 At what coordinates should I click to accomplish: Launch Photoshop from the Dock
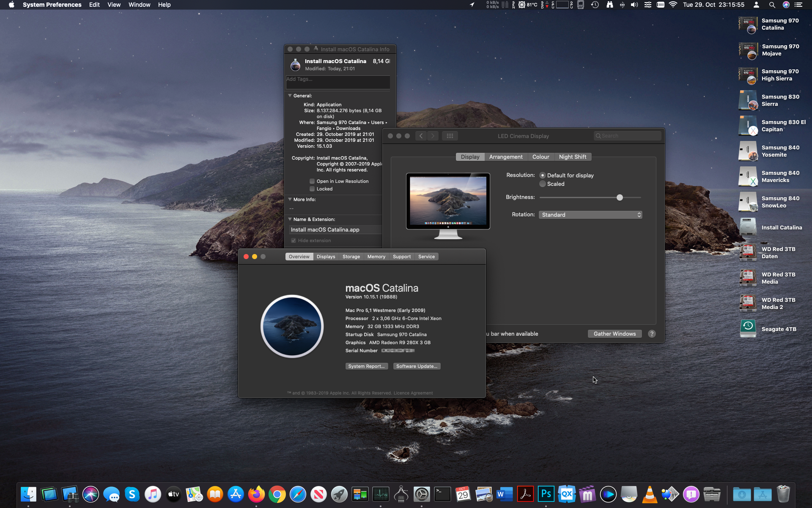coord(546,494)
